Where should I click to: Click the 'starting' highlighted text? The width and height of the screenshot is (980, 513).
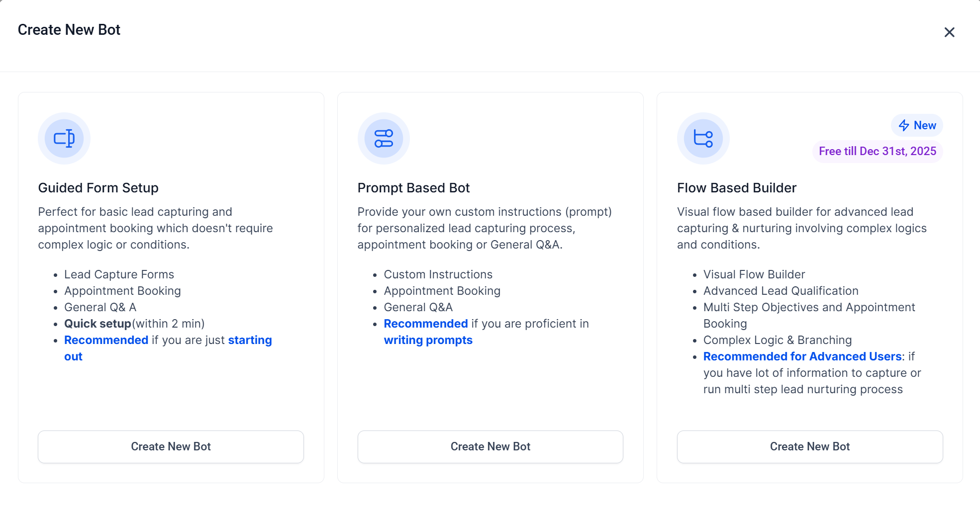tap(250, 340)
